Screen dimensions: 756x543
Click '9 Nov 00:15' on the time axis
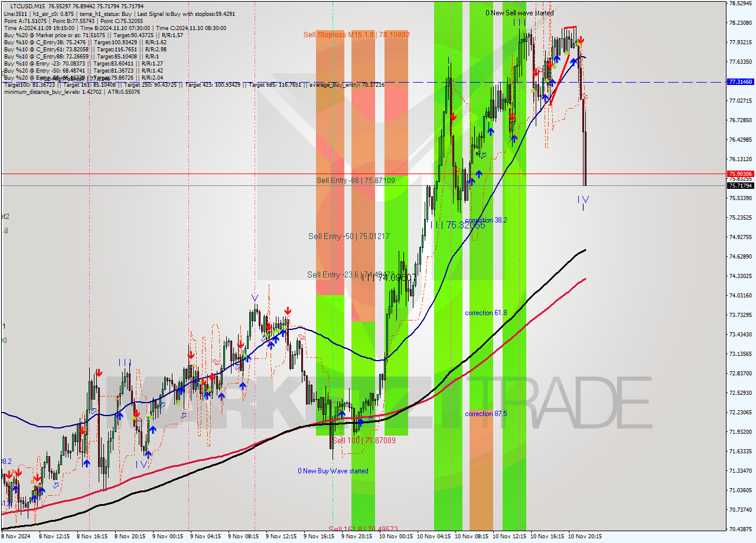pyautogui.click(x=169, y=537)
